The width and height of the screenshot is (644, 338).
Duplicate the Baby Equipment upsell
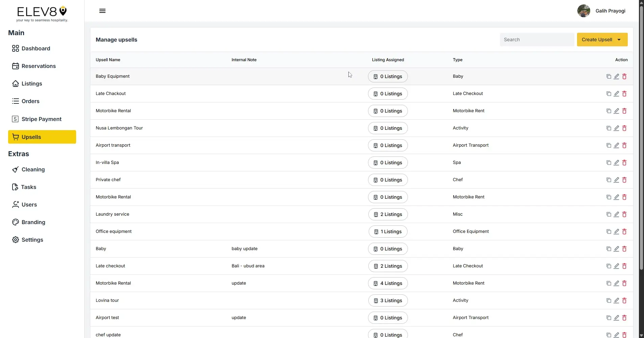pyautogui.click(x=608, y=76)
